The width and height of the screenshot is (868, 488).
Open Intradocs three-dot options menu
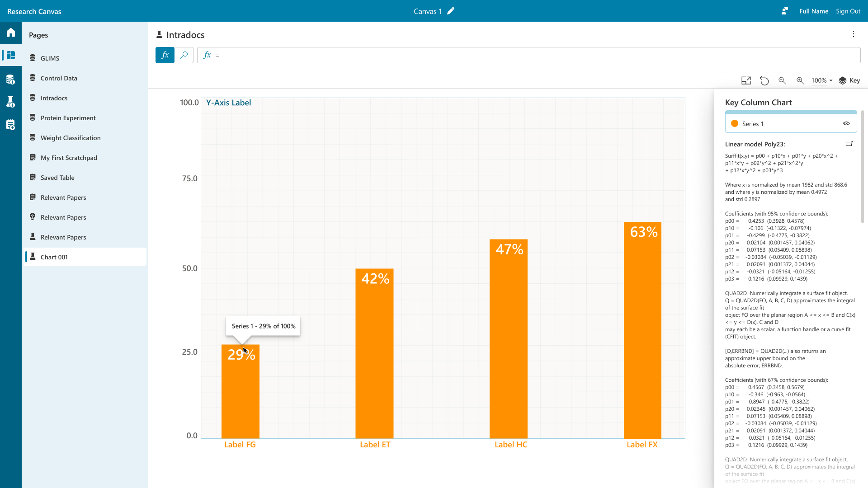tap(854, 34)
